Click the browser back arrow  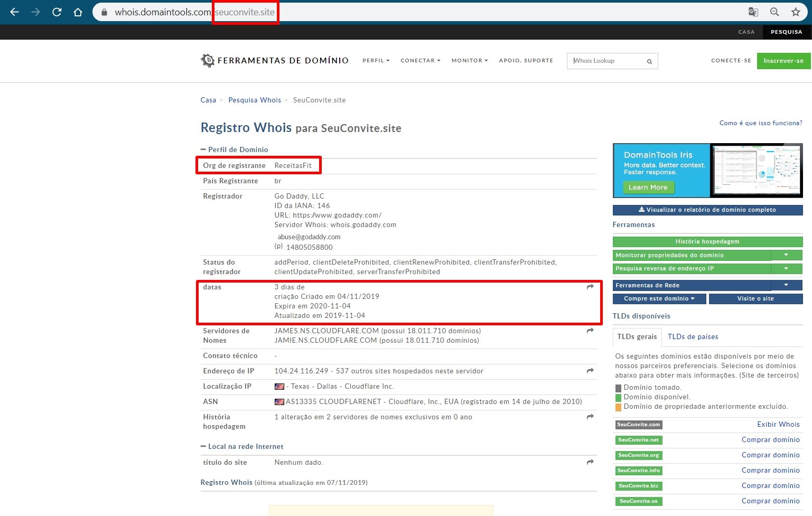(14, 12)
